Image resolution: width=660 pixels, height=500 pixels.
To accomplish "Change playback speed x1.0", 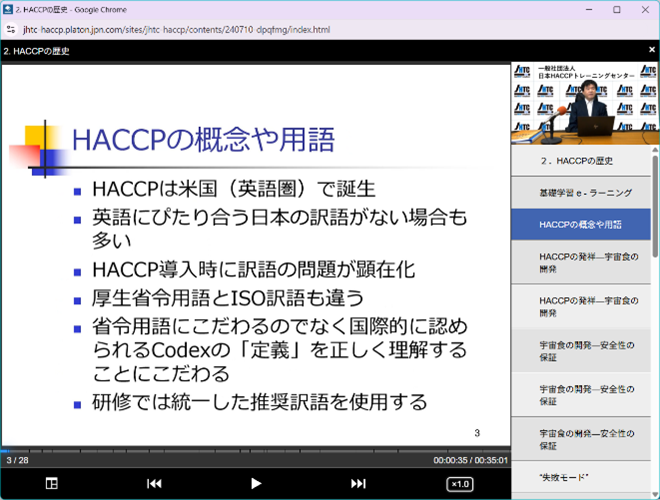I will click(460, 484).
